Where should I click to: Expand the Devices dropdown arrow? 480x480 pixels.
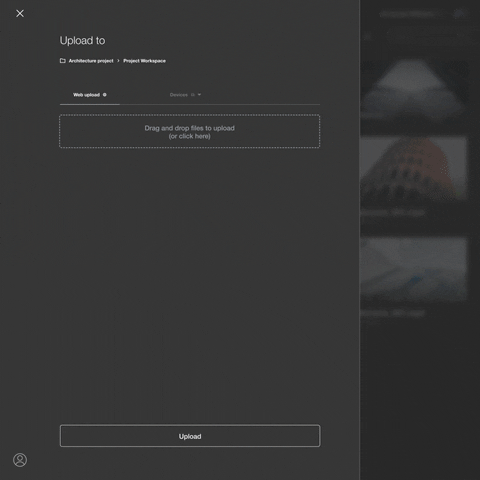[x=199, y=95]
